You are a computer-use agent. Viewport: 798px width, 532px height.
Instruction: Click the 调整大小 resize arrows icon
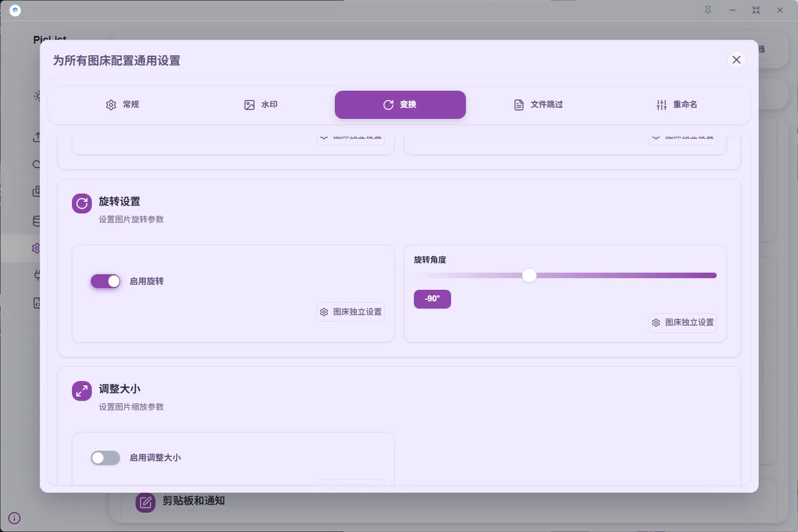pos(82,391)
